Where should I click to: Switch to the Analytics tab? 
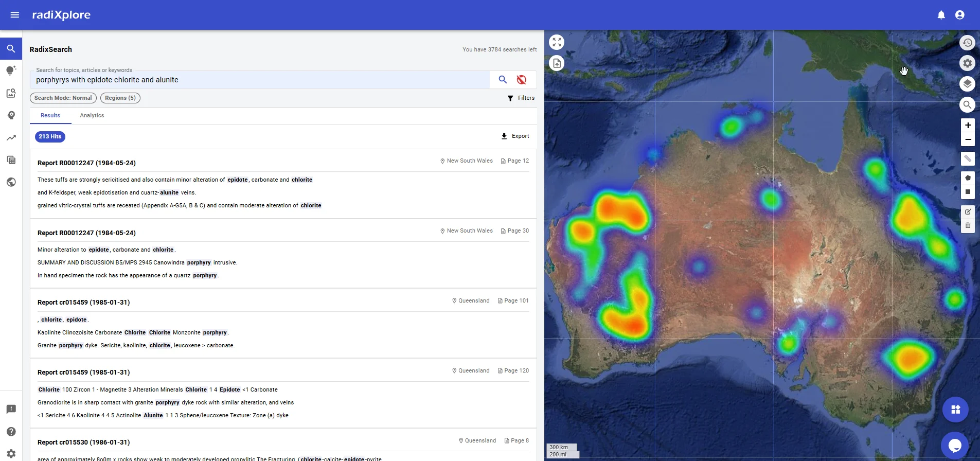[x=92, y=115]
